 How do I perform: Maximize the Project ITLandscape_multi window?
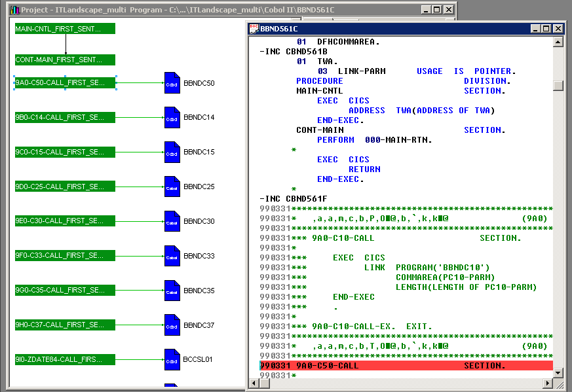click(x=436, y=10)
